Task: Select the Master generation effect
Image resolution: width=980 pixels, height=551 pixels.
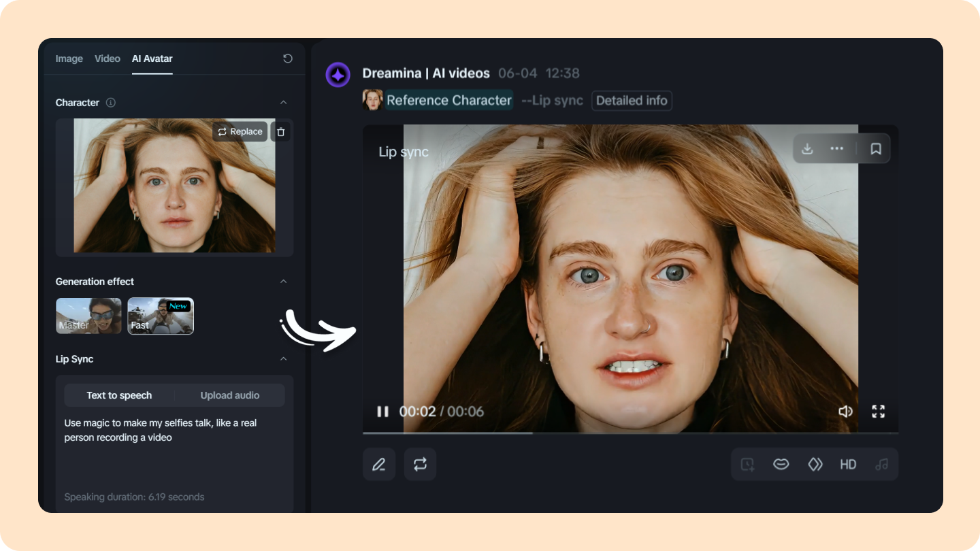Action: pos(88,316)
